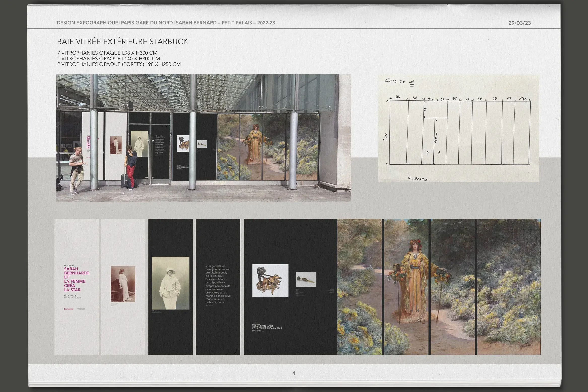Click the station storefront mockup photo

pos(203,138)
